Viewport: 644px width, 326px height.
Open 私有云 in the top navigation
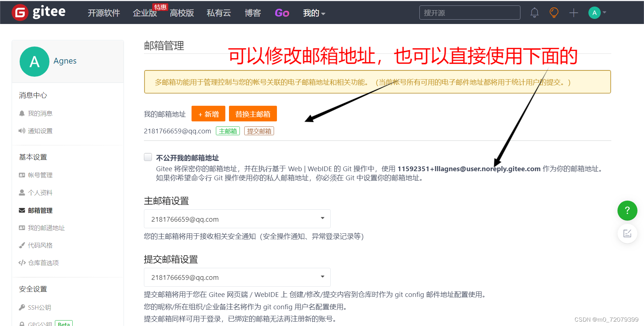pyautogui.click(x=219, y=13)
